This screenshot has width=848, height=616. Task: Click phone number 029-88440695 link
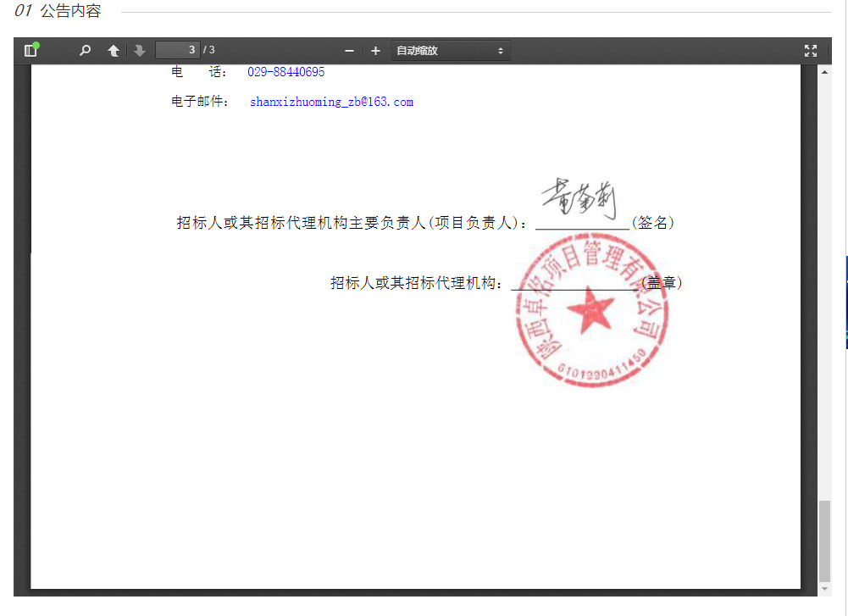tap(285, 72)
